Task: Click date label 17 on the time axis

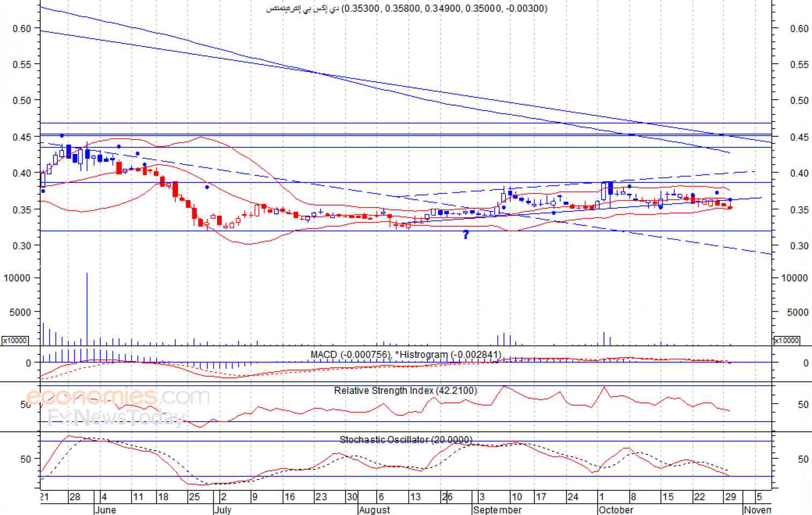Action: tap(541, 497)
